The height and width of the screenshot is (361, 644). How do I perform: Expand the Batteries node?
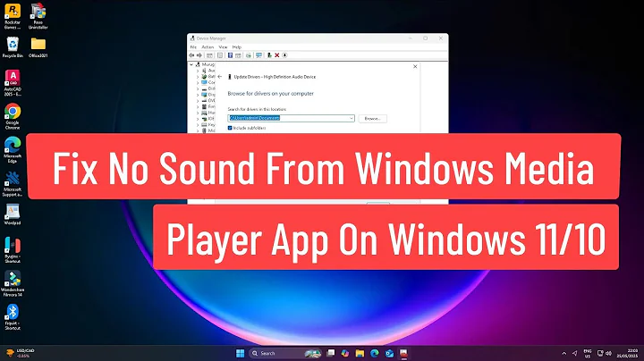[x=198, y=77]
